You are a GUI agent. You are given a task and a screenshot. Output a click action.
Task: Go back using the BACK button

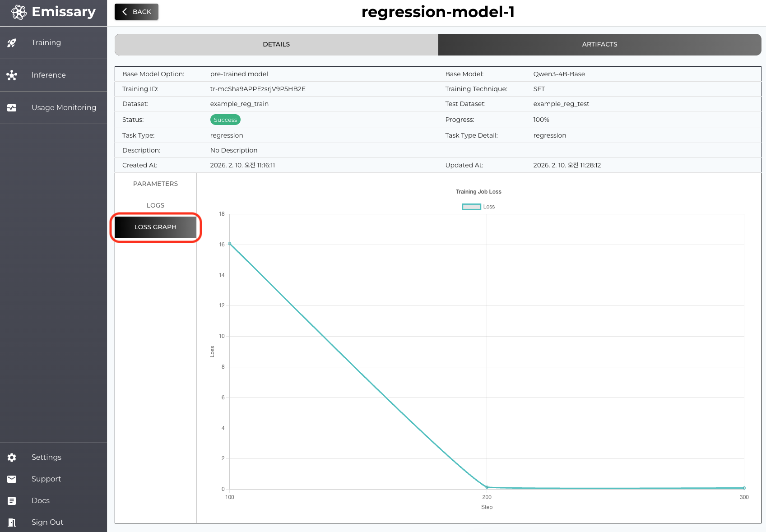click(136, 12)
